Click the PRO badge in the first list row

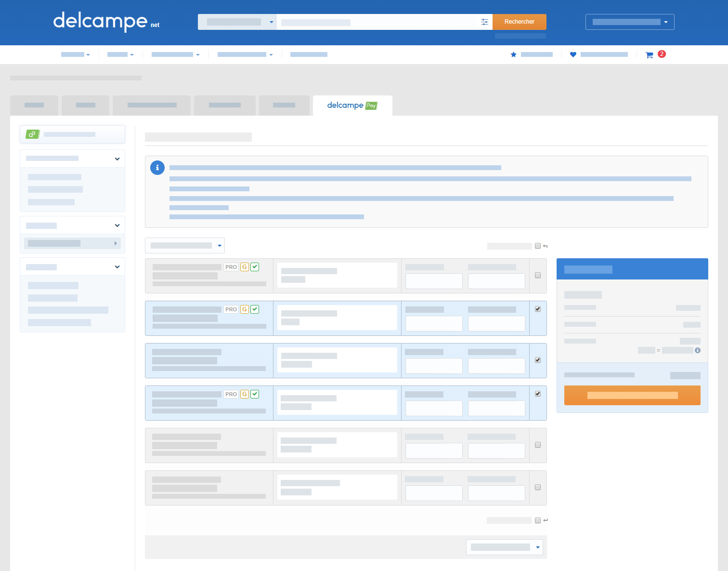[231, 267]
